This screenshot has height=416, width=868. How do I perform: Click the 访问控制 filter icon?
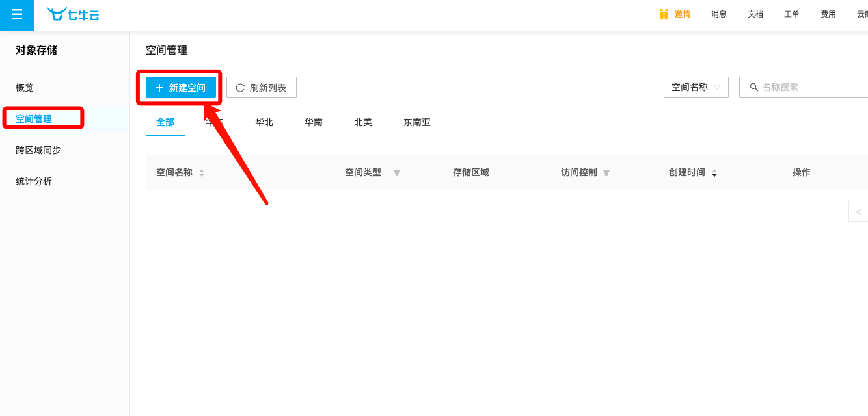click(x=606, y=173)
